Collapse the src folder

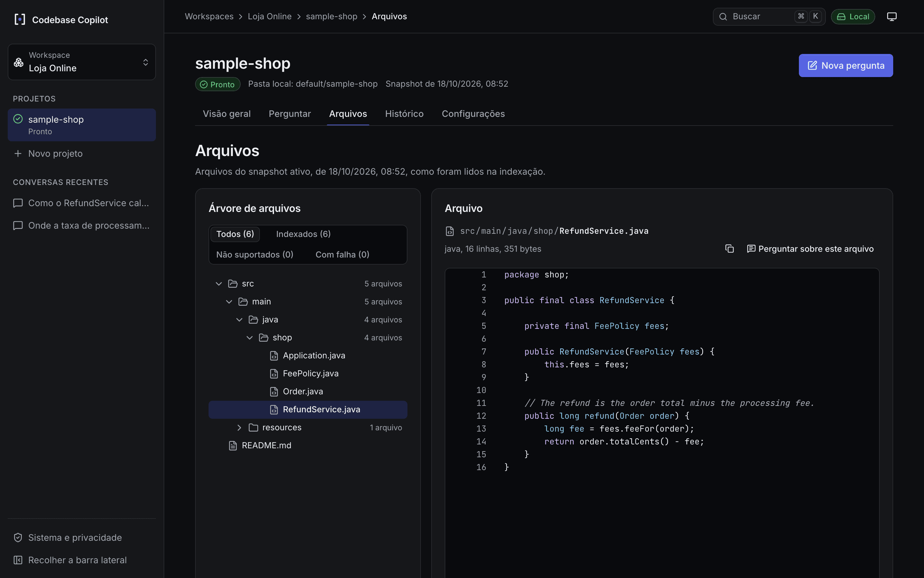(219, 284)
